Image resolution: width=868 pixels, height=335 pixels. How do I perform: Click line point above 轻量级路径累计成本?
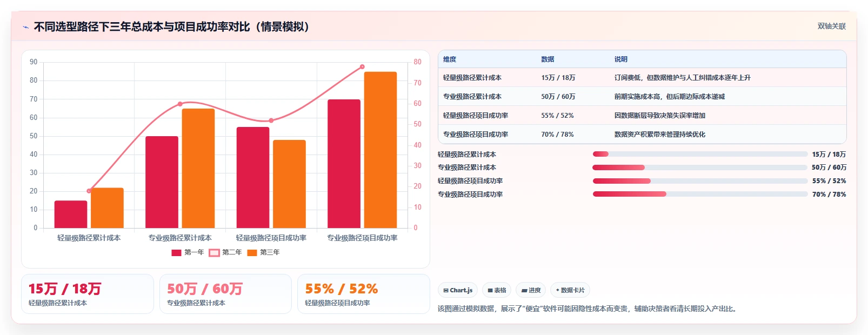(89, 191)
